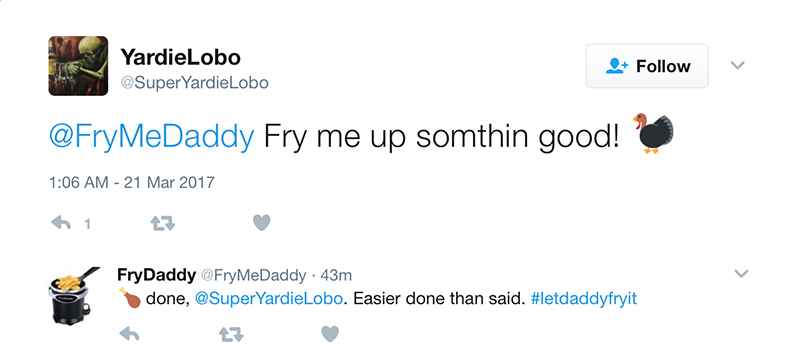
Task: Reply to YardieLobo's tweet
Action: coord(61,223)
